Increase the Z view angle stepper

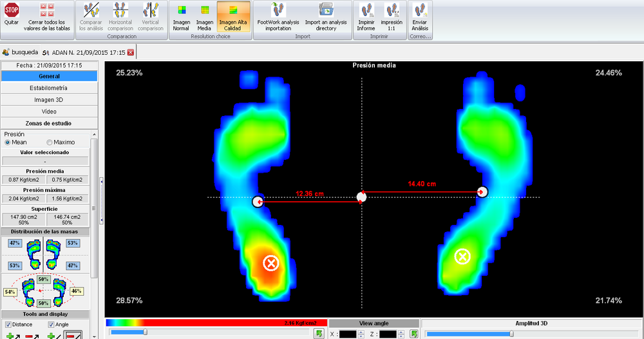(401, 332)
